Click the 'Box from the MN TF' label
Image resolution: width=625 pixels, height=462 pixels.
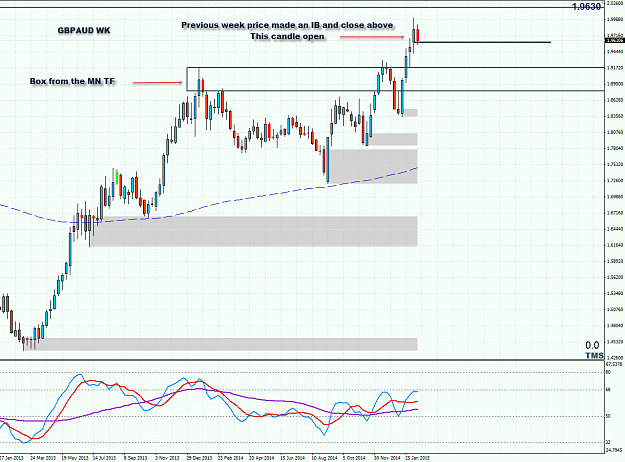point(72,81)
